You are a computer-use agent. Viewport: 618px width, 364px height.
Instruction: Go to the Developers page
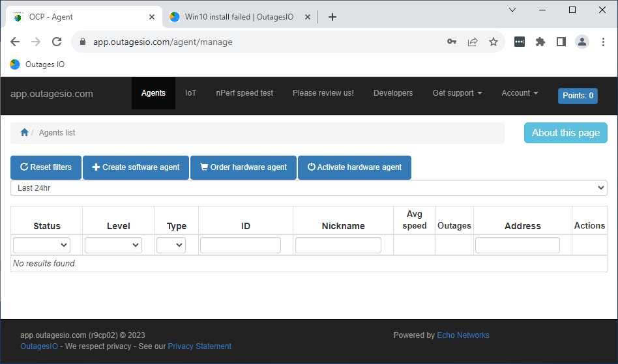(393, 93)
